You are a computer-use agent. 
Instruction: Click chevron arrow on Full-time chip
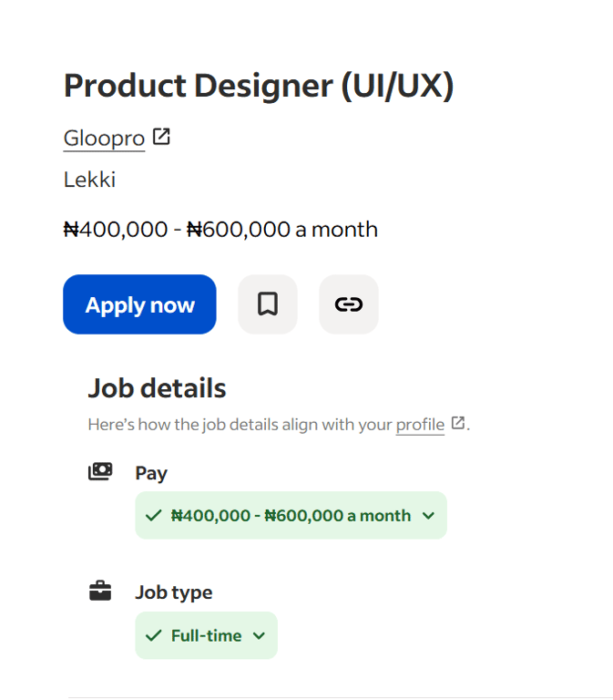pyautogui.click(x=259, y=635)
